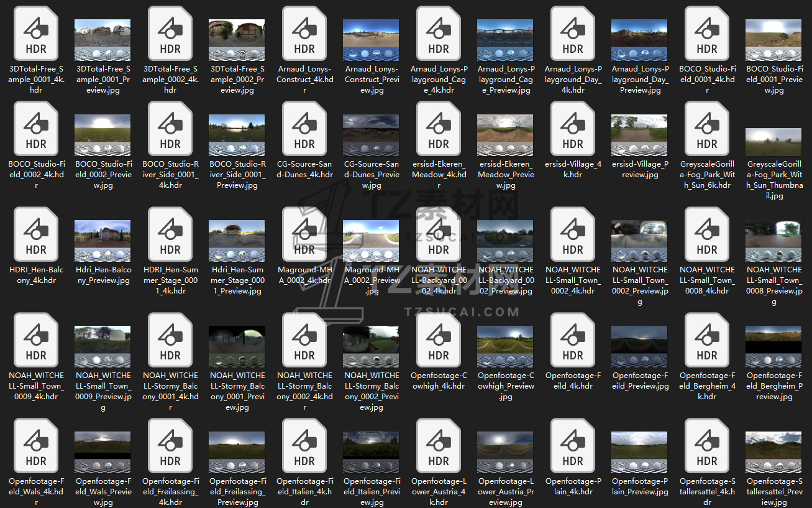Select the Openfootage-Cowhigh_4k.hdr file icon
The width and height of the screenshot is (812, 508).
pos(439,341)
